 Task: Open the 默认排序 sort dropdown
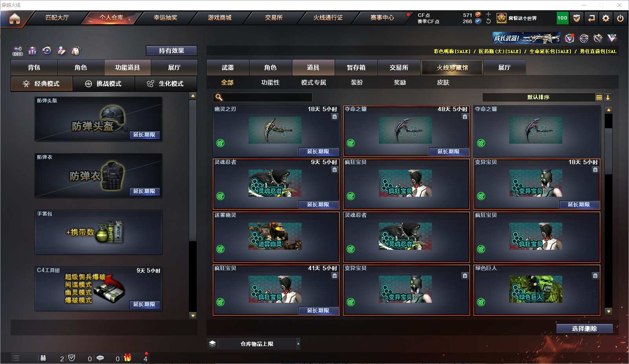pyautogui.click(x=538, y=97)
